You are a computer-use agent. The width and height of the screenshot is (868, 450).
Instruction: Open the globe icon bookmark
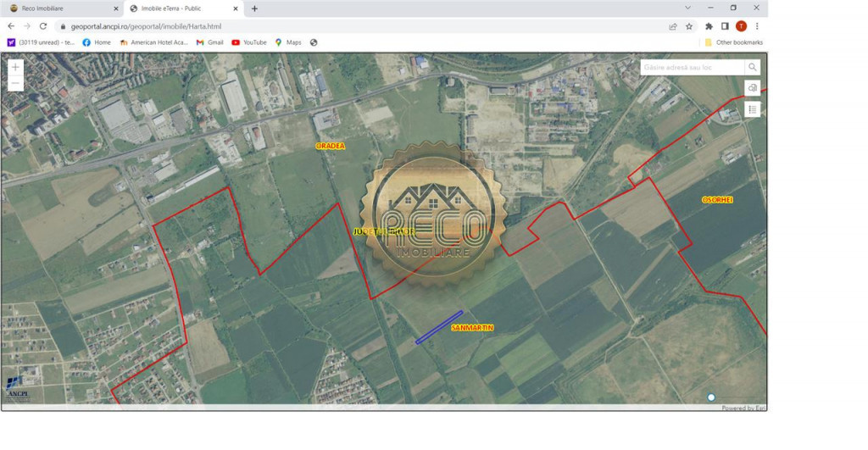click(x=314, y=42)
